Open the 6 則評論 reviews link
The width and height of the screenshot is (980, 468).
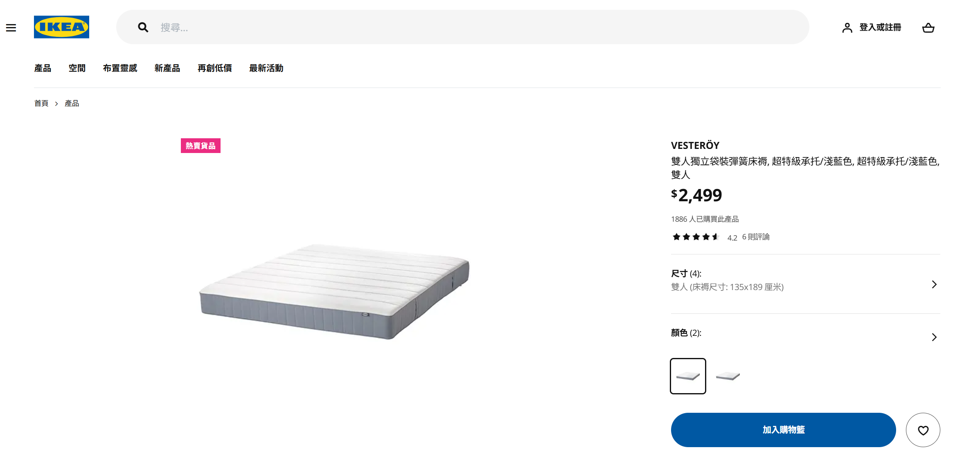click(756, 237)
